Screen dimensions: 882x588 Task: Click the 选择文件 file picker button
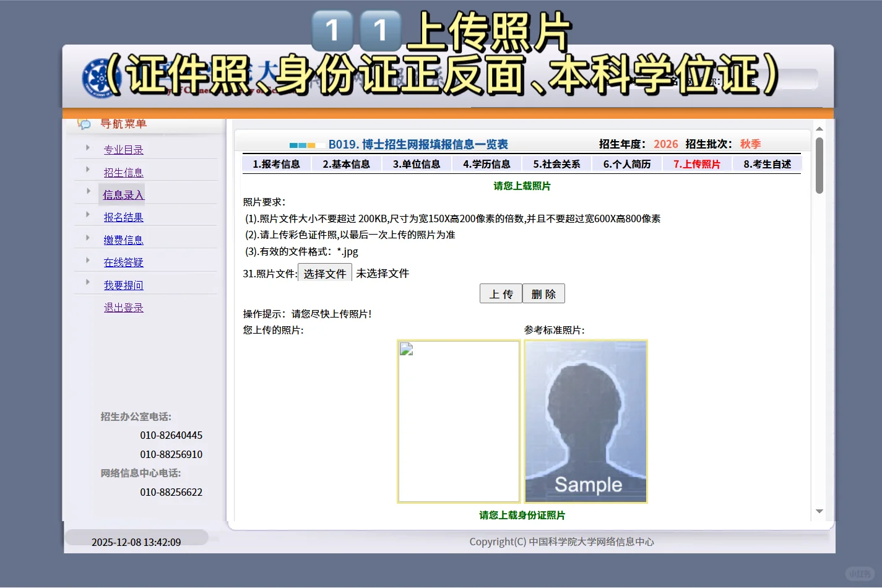click(325, 272)
